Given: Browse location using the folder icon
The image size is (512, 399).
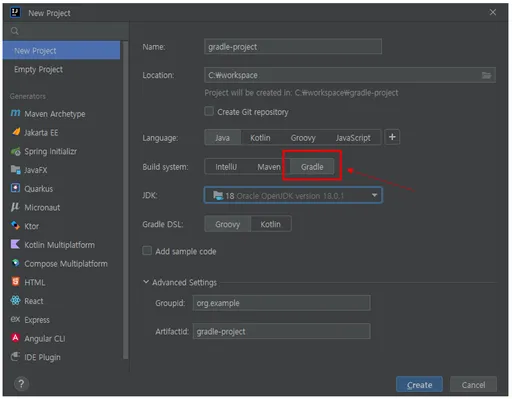Looking at the screenshot, I should point(486,75).
